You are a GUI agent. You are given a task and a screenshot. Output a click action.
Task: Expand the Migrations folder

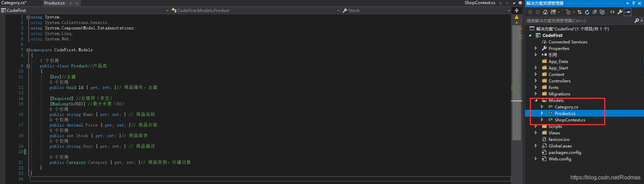tap(536, 94)
